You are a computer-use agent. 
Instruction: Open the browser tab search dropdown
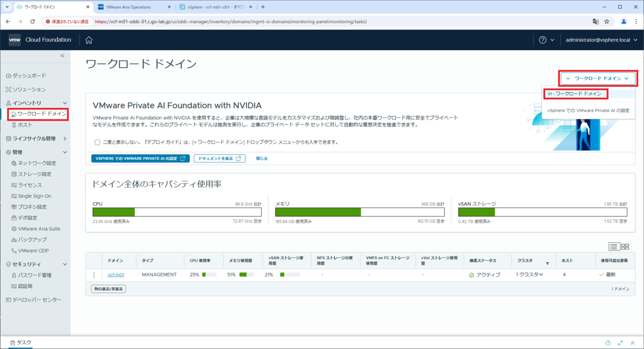click(8, 7)
